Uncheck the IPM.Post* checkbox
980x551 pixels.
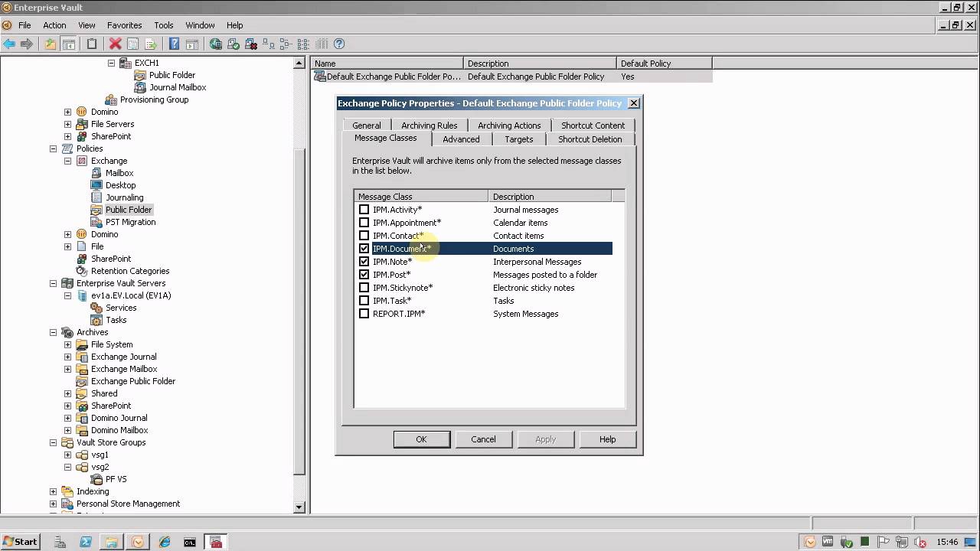pyautogui.click(x=364, y=275)
